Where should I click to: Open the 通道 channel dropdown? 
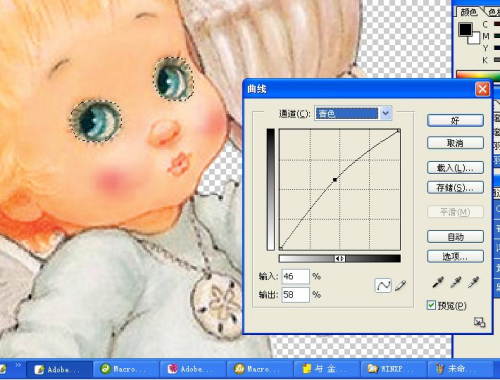coord(353,114)
